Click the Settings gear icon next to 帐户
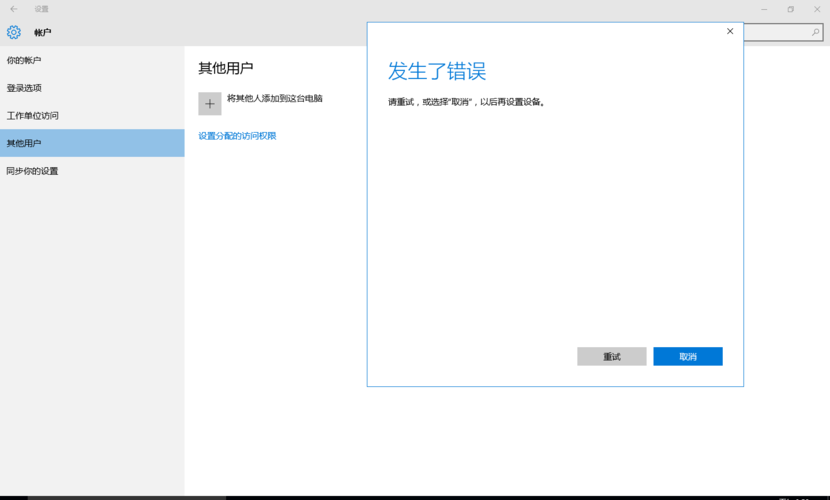 tap(14, 32)
